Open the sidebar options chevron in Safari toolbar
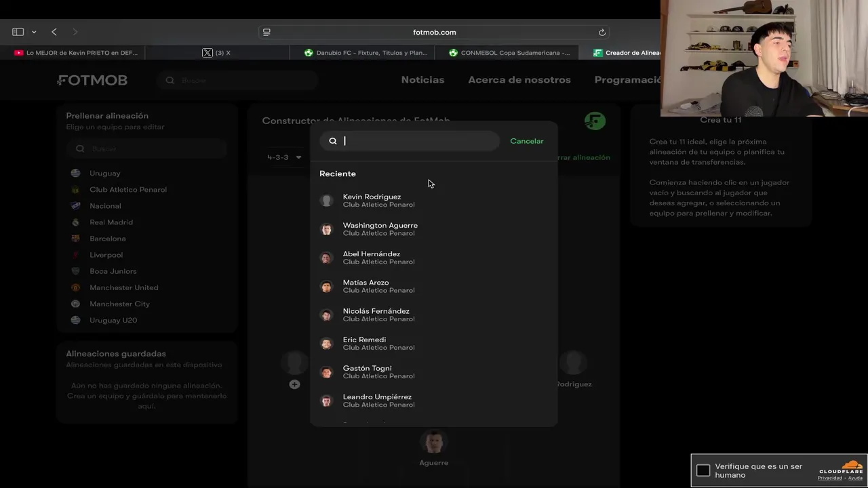 (x=34, y=32)
